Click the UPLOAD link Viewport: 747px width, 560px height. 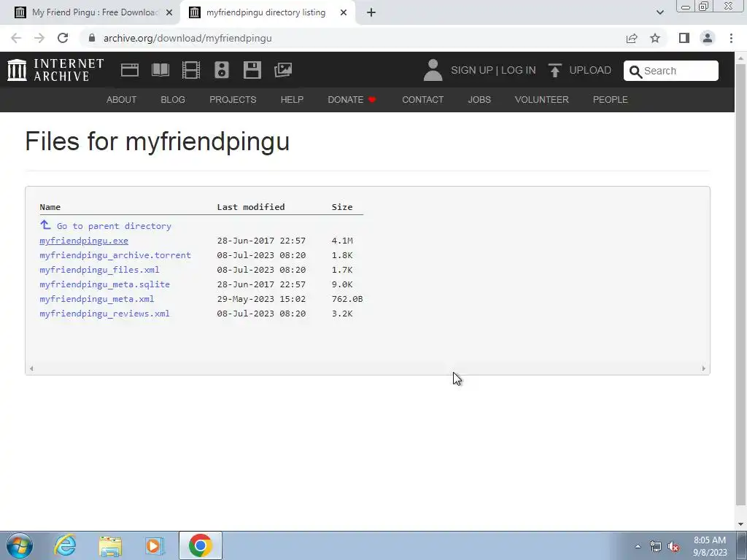(x=580, y=70)
